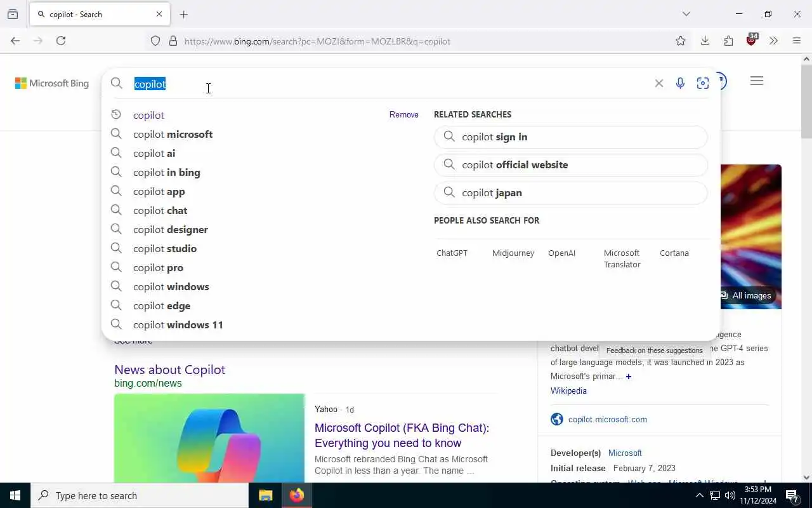The height and width of the screenshot is (508, 812).
Task: Expand description with the plus sign
Action: click(629, 377)
